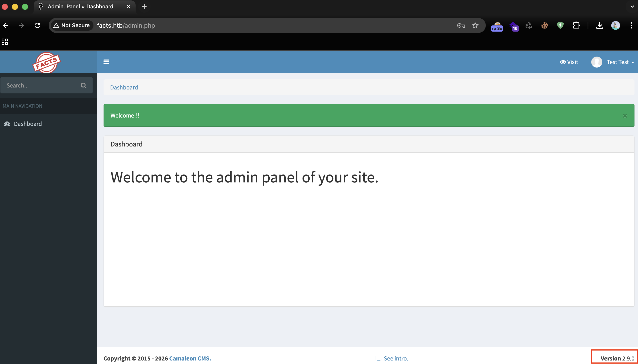Reload the admin.php page
The height and width of the screenshot is (364, 638).
point(37,25)
